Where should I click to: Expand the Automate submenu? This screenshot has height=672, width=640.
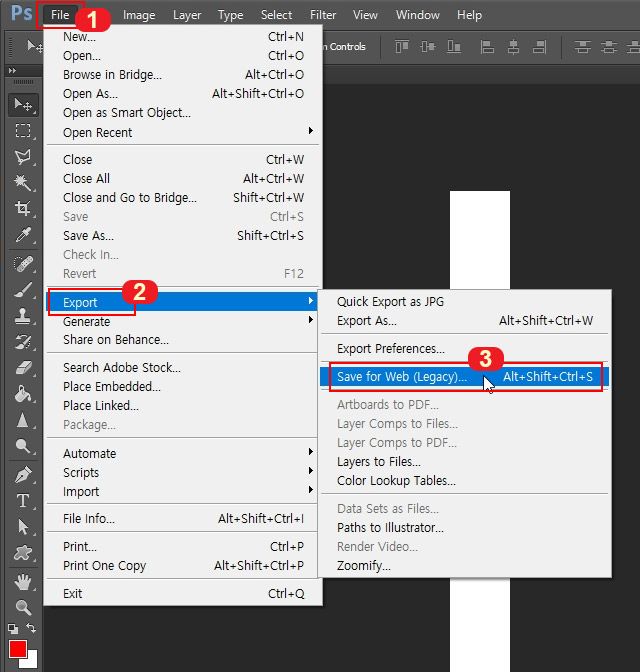click(x=183, y=453)
